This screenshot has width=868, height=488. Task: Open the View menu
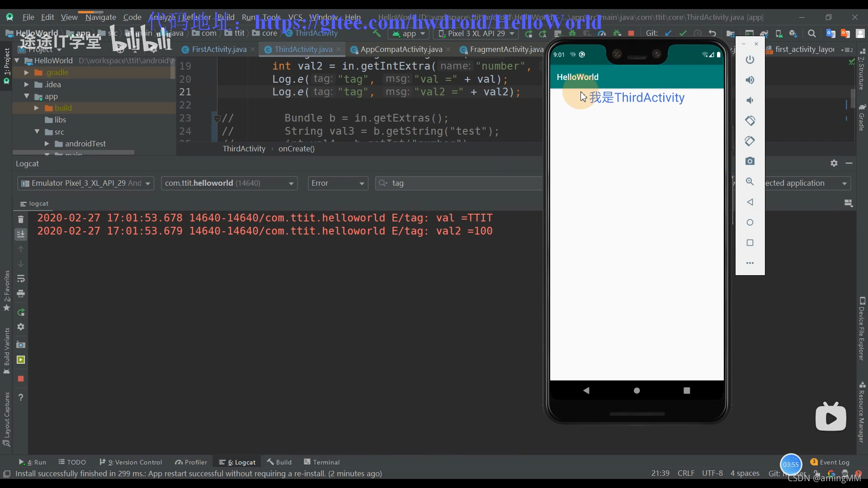[x=69, y=17]
